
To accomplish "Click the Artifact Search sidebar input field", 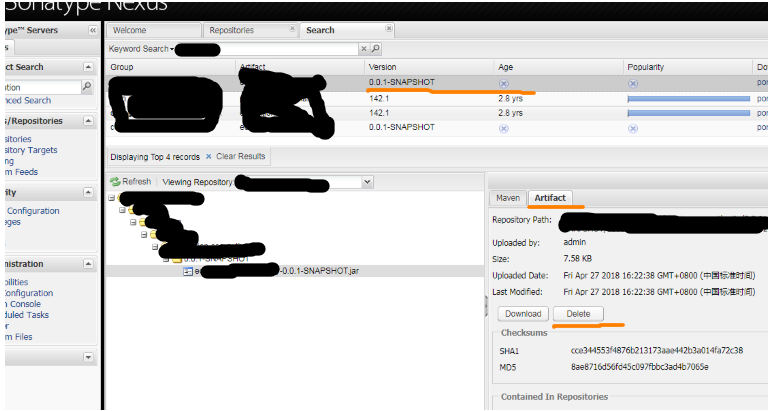I will tap(43, 87).
